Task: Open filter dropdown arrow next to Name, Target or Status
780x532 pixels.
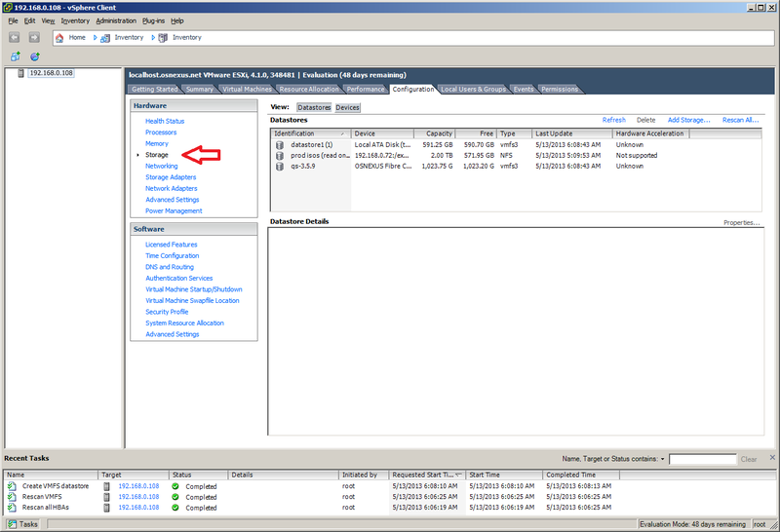Action: pyautogui.click(x=663, y=459)
